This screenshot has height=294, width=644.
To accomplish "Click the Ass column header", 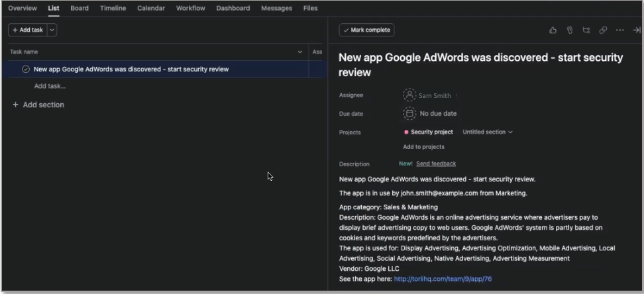I will click(317, 52).
